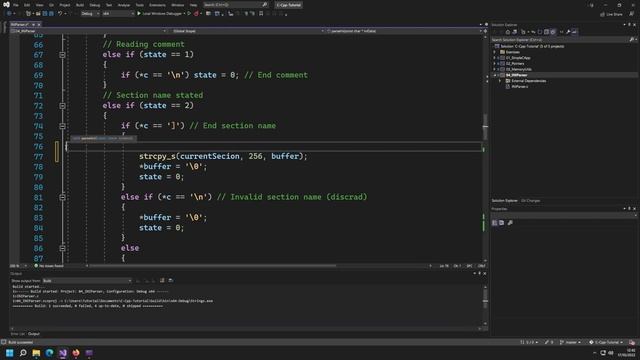Expand the Exercises folder

point(494,52)
